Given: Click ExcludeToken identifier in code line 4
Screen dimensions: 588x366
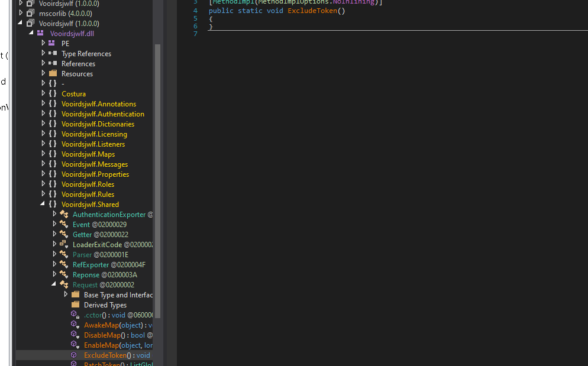Looking at the screenshot, I should coord(312,11).
